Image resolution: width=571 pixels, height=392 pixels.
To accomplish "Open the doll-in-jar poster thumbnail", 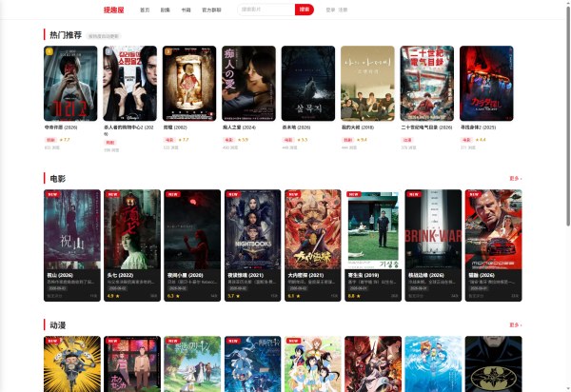I will (x=189, y=84).
